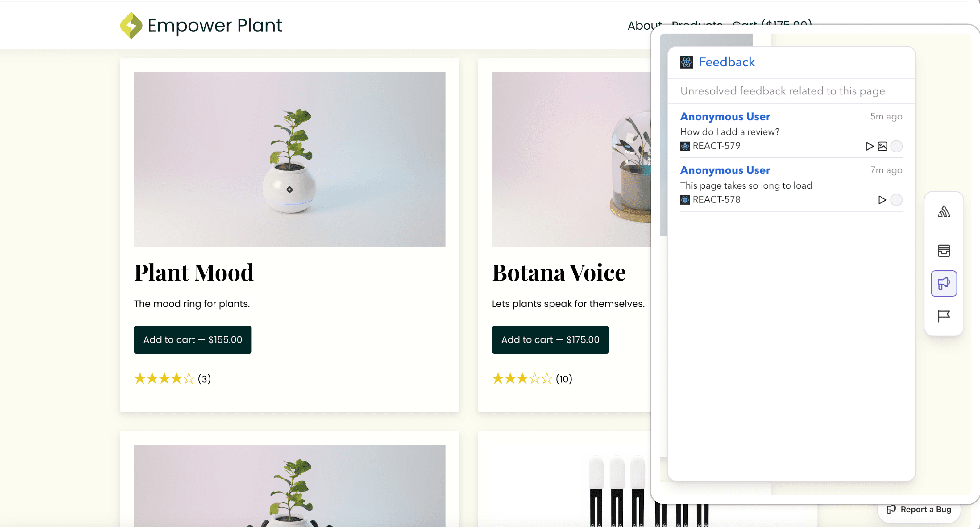The width and height of the screenshot is (980, 529).
Task: Click the flag/report icon in sidebar
Action: click(943, 316)
